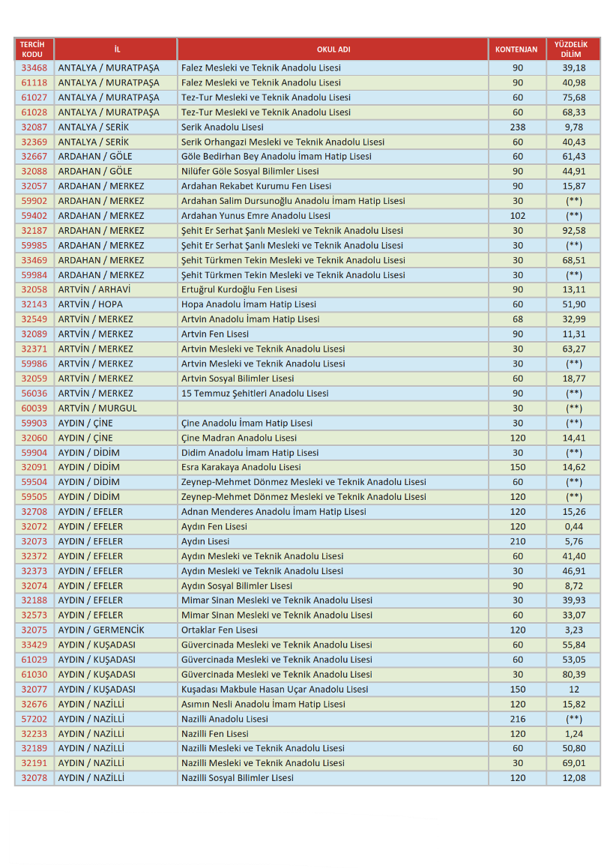Screen dimensions: 613x868
Task: Select preference code 59984
Action: click(x=34, y=275)
